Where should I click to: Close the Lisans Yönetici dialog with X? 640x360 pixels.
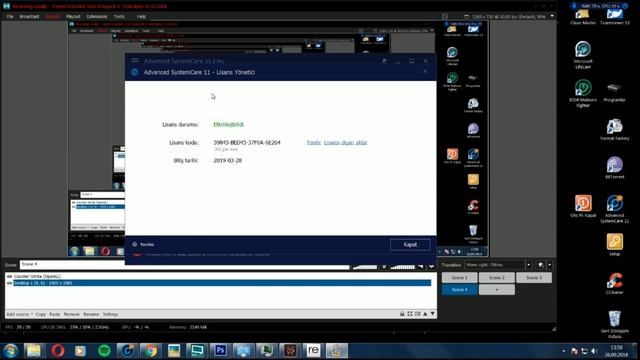(x=425, y=72)
